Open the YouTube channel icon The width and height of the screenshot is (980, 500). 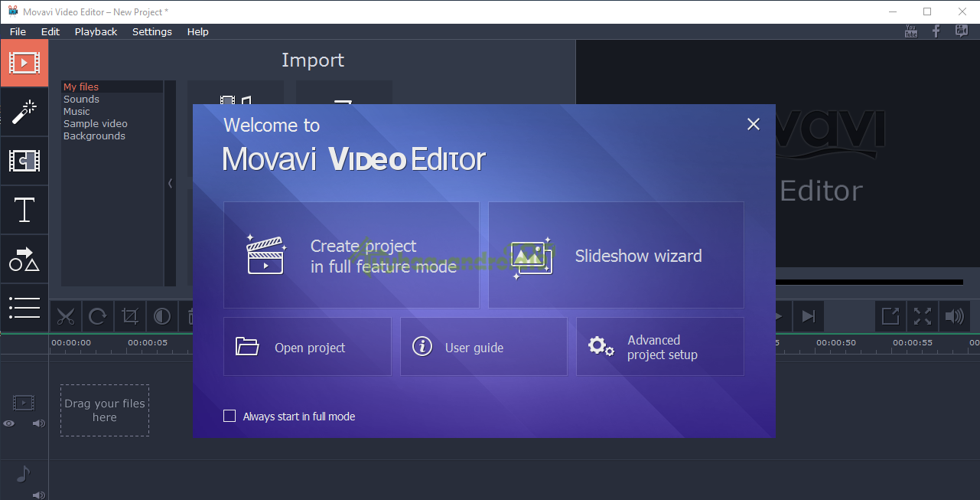coord(910,31)
